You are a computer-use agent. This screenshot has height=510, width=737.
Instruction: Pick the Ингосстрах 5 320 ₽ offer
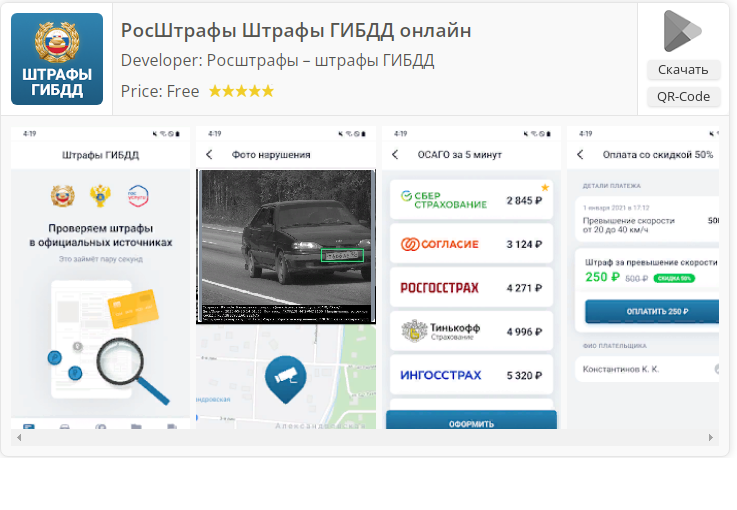pyautogui.click(x=471, y=375)
